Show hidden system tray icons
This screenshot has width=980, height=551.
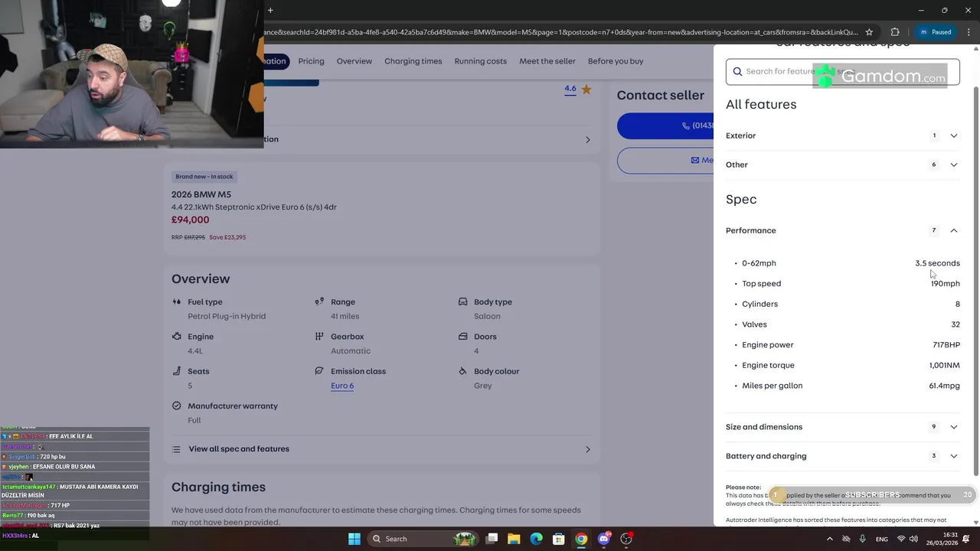(x=829, y=539)
